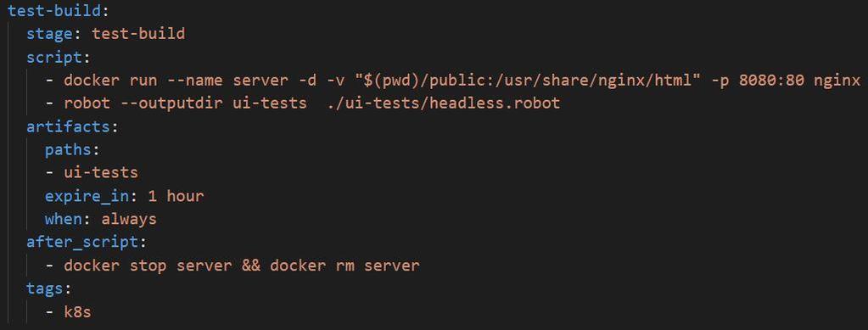Click the 1 hour value
Screen dimensions: 868x330
176,196
